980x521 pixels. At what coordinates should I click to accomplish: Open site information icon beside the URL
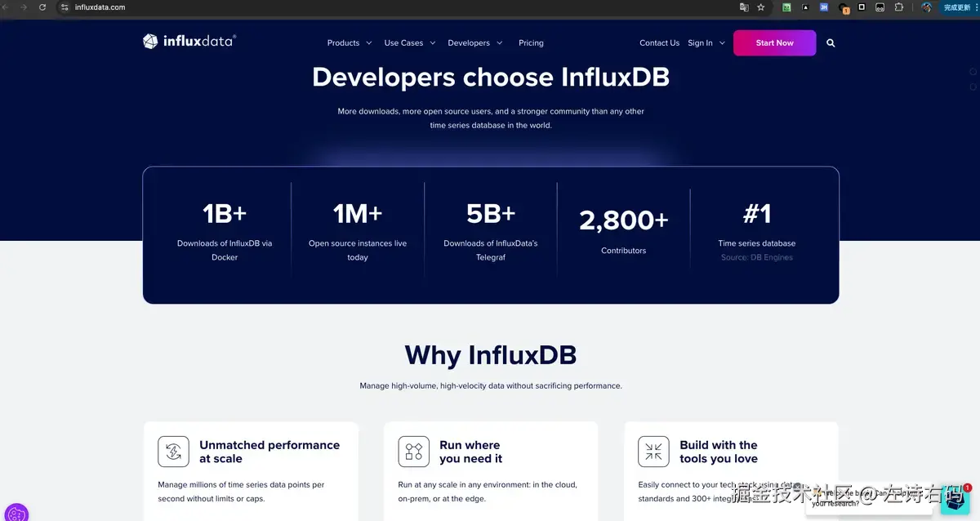(65, 7)
